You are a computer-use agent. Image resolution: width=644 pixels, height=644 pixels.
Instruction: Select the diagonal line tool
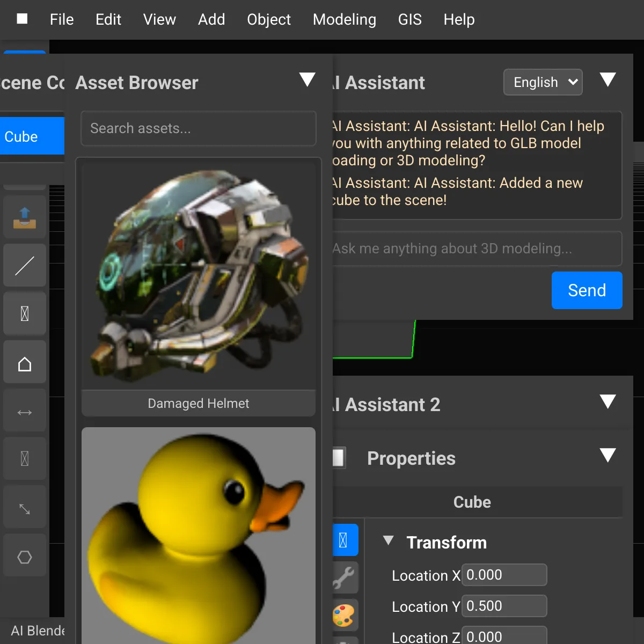[x=25, y=266]
